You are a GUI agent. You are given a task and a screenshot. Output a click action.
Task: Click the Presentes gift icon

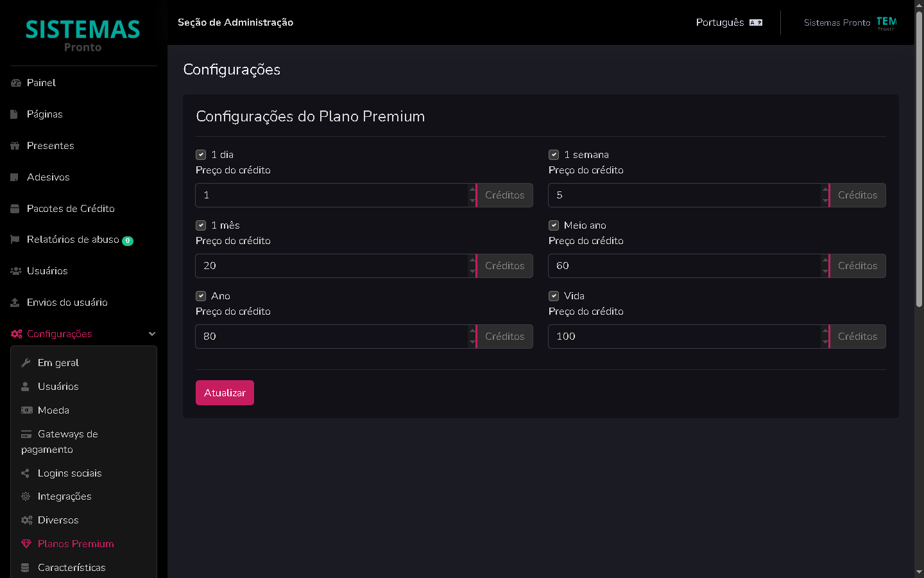(x=15, y=146)
